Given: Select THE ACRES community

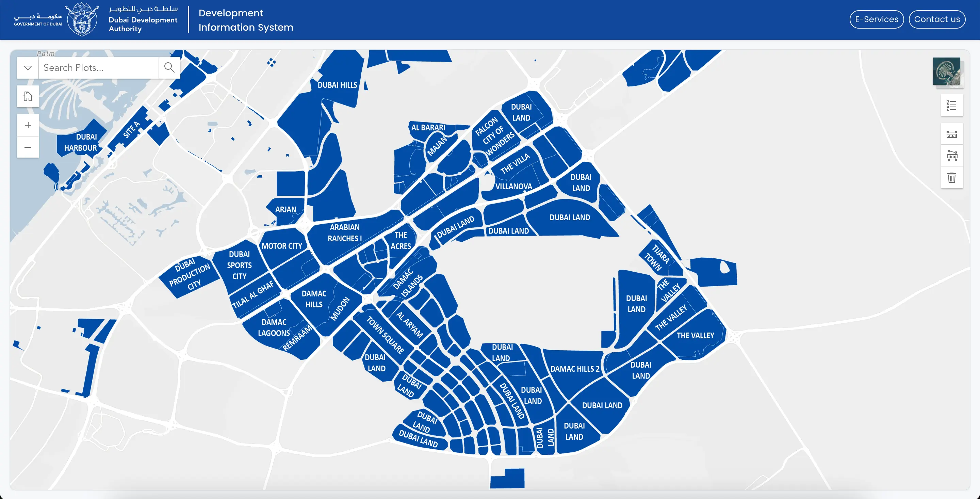Looking at the screenshot, I should pyautogui.click(x=401, y=241).
